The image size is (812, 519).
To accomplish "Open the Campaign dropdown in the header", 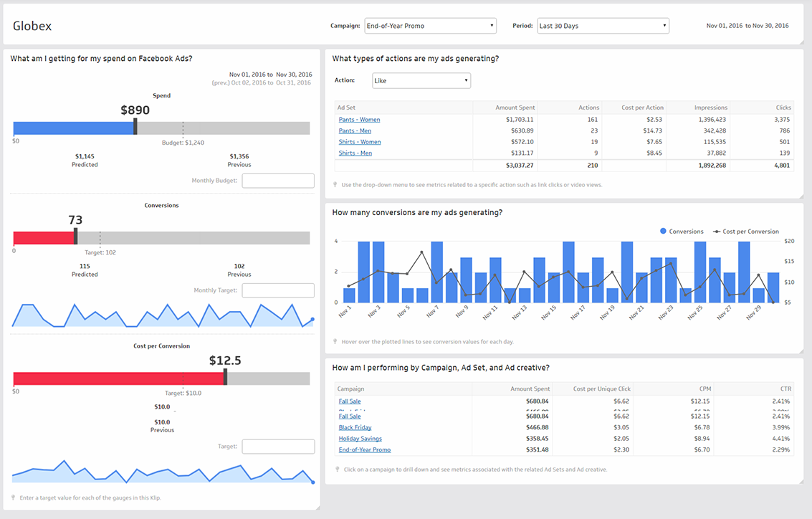I will [x=430, y=26].
